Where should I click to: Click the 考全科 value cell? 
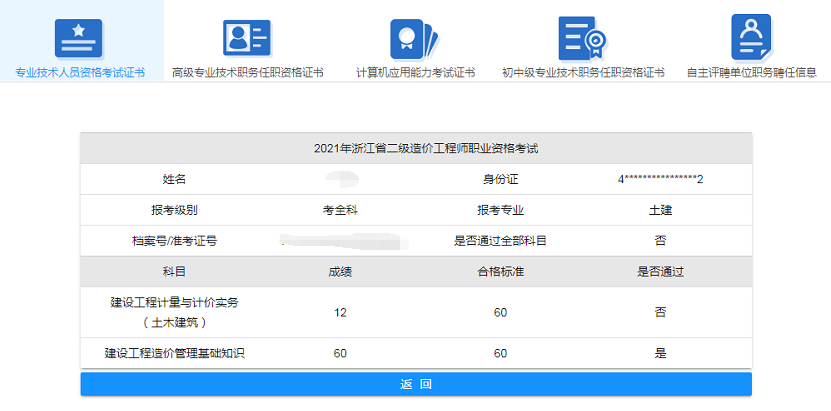341,210
